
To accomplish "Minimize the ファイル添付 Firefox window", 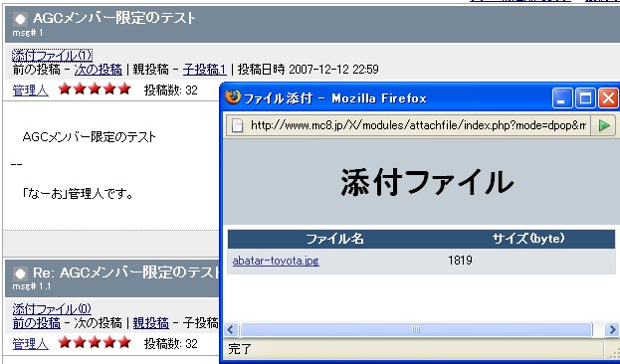I will [x=562, y=98].
